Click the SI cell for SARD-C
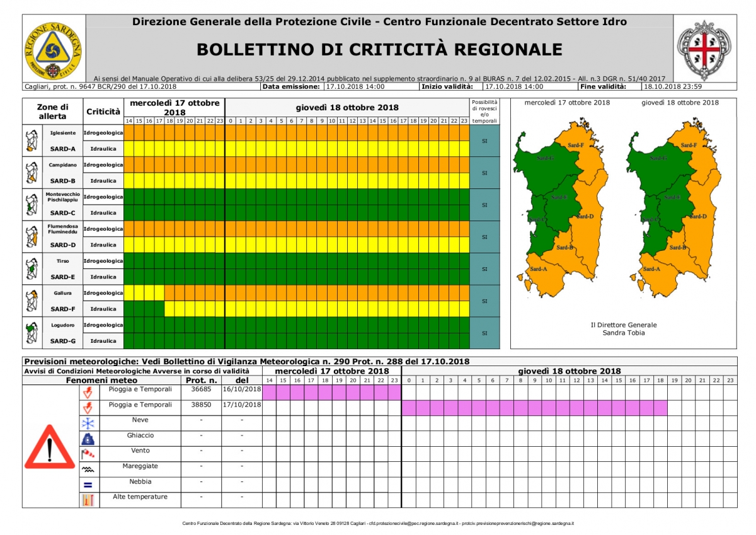This screenshot has width=756, height=535. point(484,205)
